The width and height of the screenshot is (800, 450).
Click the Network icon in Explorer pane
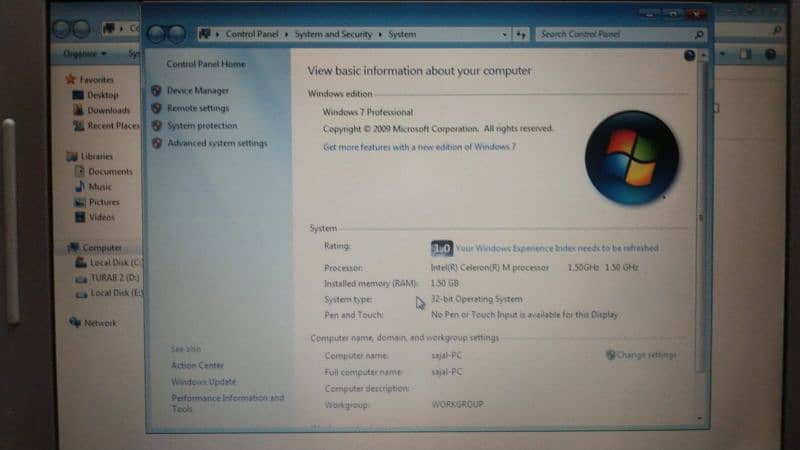(x=75, y=322)
